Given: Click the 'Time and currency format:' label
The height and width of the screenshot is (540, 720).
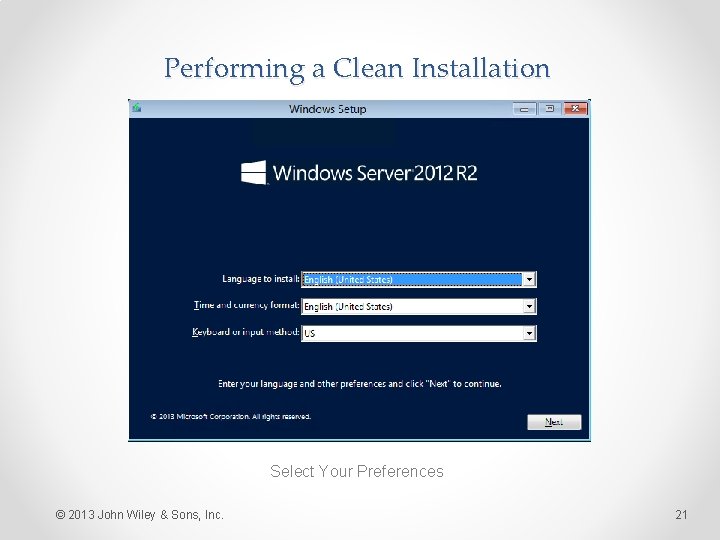Looking at the screenshot, I should coord(247,305).
